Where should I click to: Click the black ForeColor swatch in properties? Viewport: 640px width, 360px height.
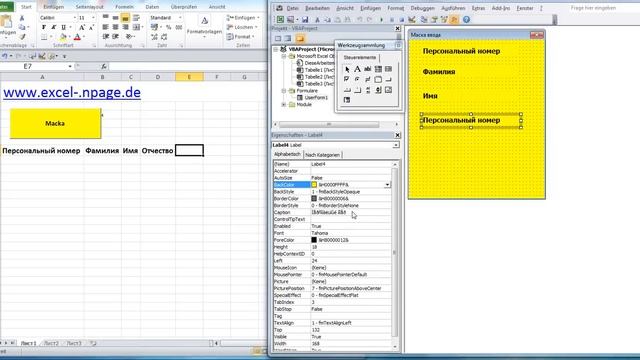click(314, 240)
